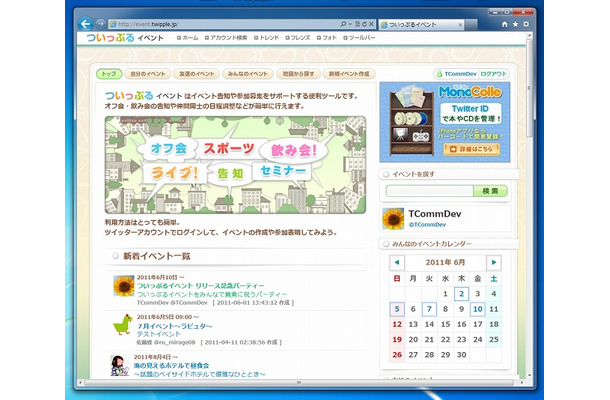
Task: Select June 2 in the calendar
Action: [461, 294]
